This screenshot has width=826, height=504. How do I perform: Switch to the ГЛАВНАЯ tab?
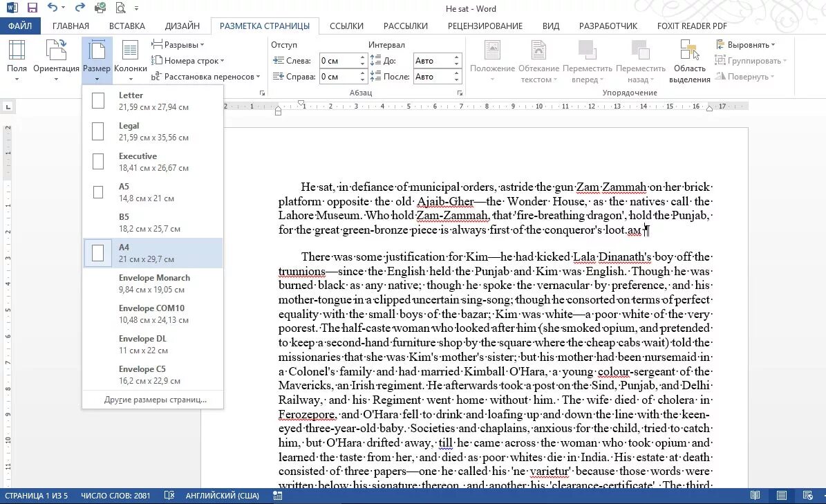[x=71, y=26]
